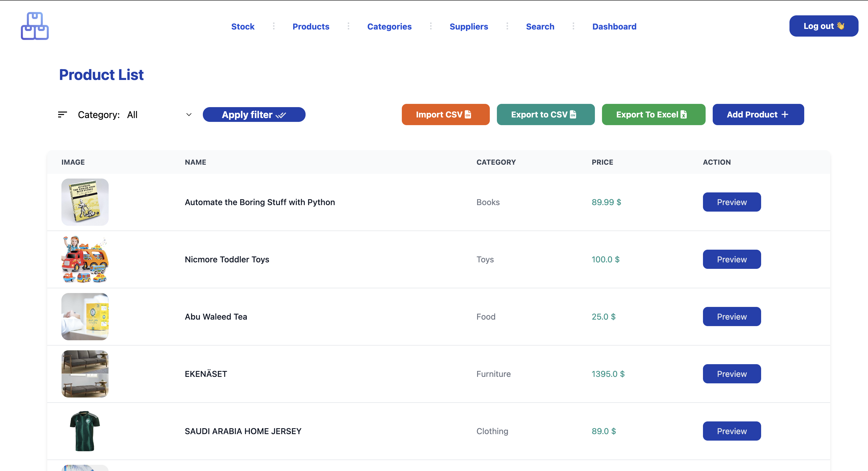Select the name 'Nicmore Toddler Toys'

[227, 259]
